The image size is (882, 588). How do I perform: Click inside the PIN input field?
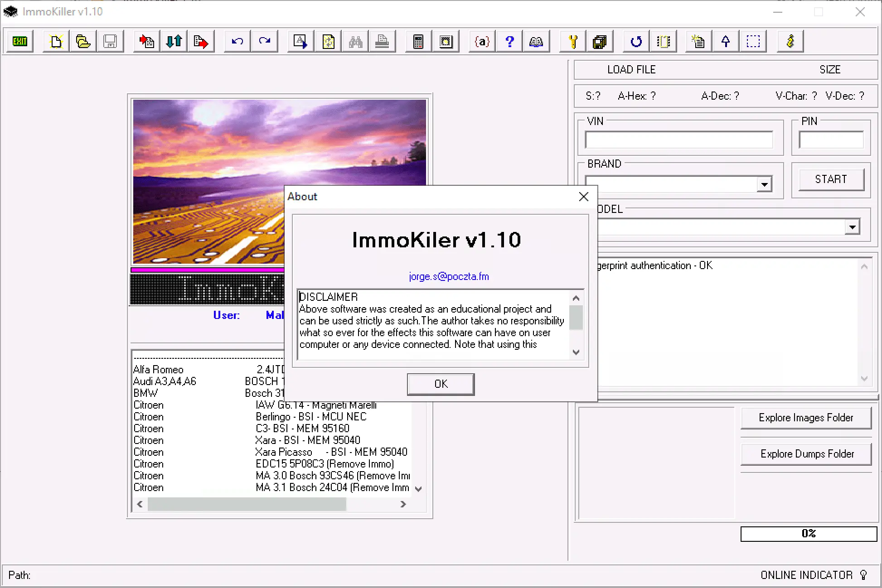[831, 140]
